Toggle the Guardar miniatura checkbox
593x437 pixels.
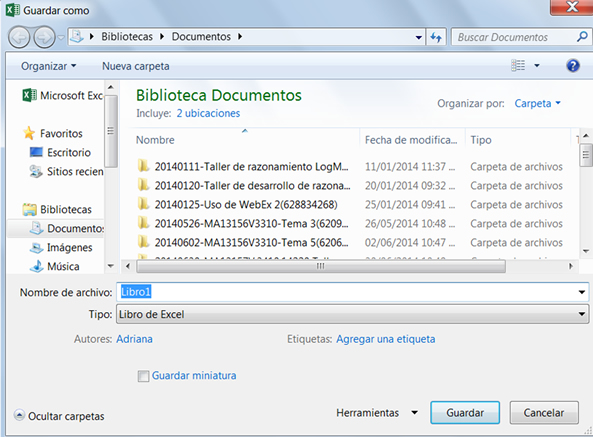pyautogui.click(x=143, y=376)
